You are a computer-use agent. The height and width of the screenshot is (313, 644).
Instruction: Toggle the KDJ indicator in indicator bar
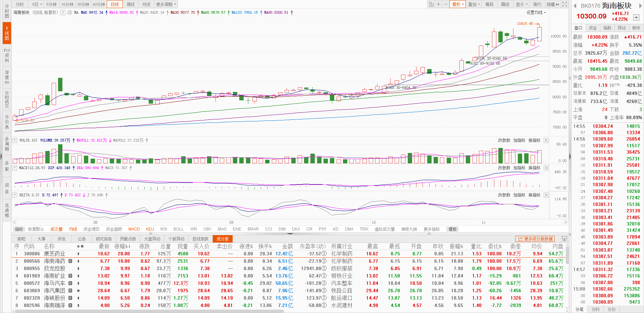point(150,229)
